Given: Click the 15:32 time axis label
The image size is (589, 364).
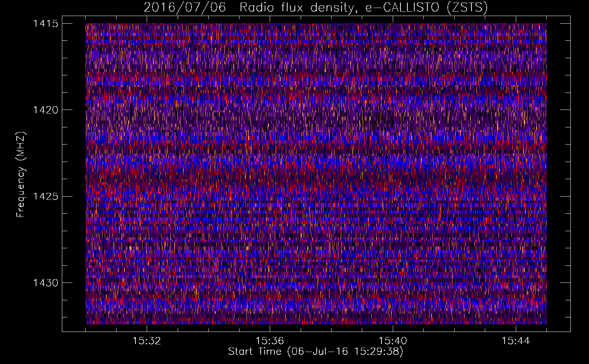Looking at the screenshot, I should click(147, 341).
